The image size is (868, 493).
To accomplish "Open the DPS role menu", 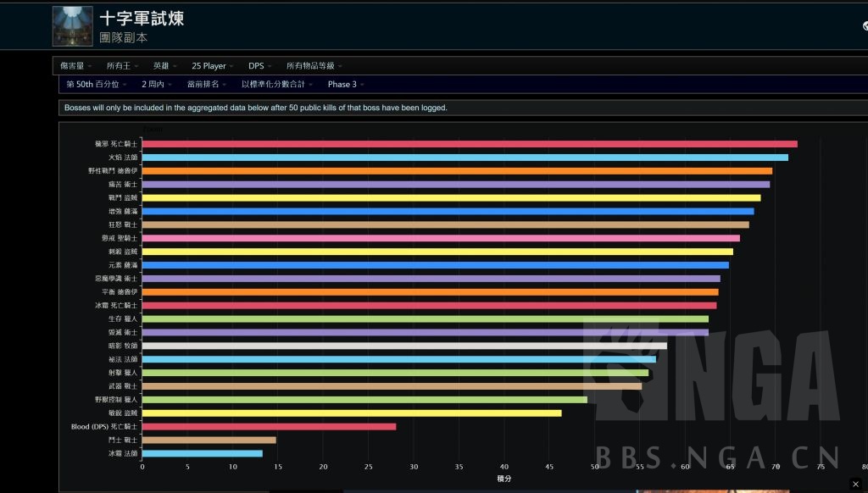I will pos(259,66).
